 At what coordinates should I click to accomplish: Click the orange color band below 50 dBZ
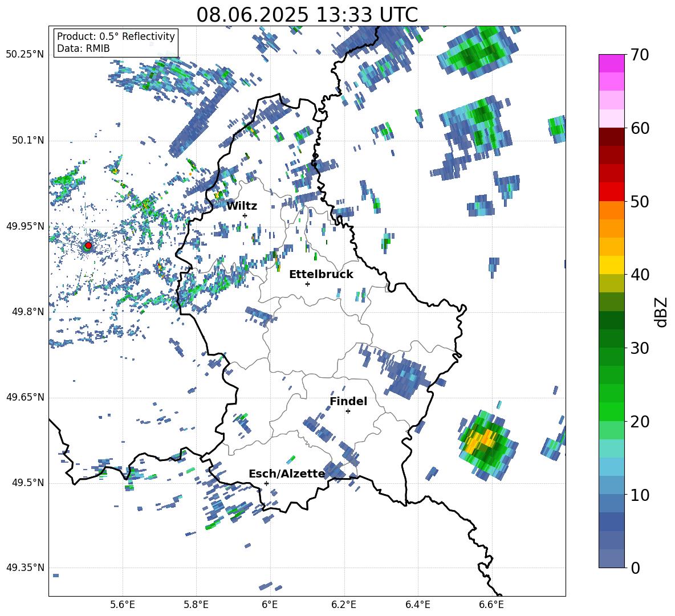click(x=611, y=210)
